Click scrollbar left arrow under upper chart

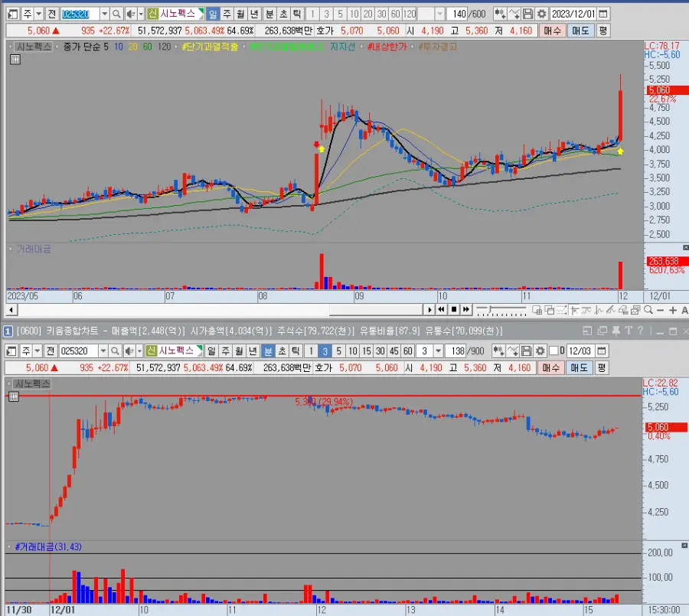11,310
